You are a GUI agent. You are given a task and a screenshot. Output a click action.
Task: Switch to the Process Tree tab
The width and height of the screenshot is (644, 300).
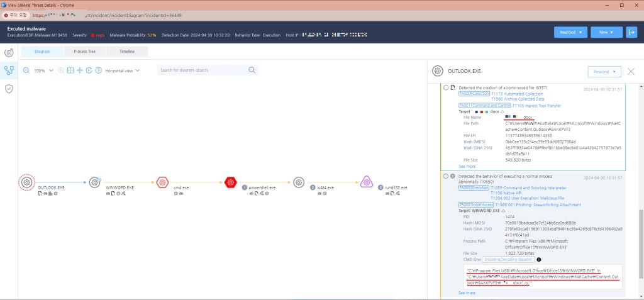(x=85, y=52)
